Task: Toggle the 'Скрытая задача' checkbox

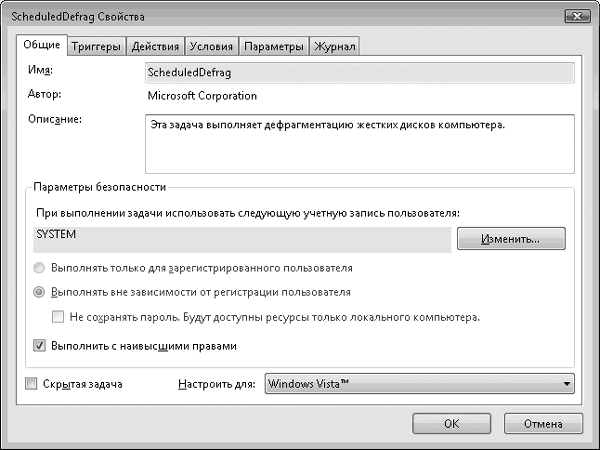Action: (x=31, y=383)
